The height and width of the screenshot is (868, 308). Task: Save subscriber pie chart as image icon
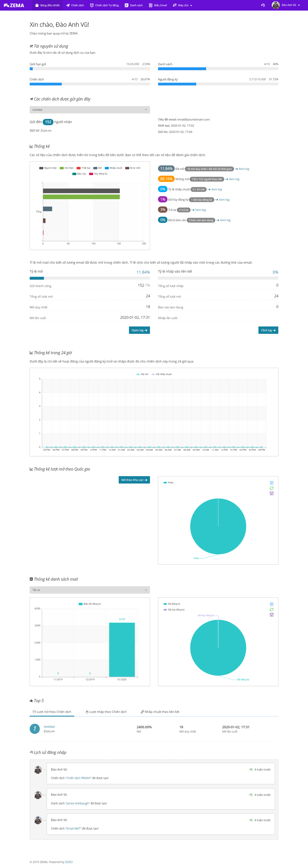pos(272,615)
